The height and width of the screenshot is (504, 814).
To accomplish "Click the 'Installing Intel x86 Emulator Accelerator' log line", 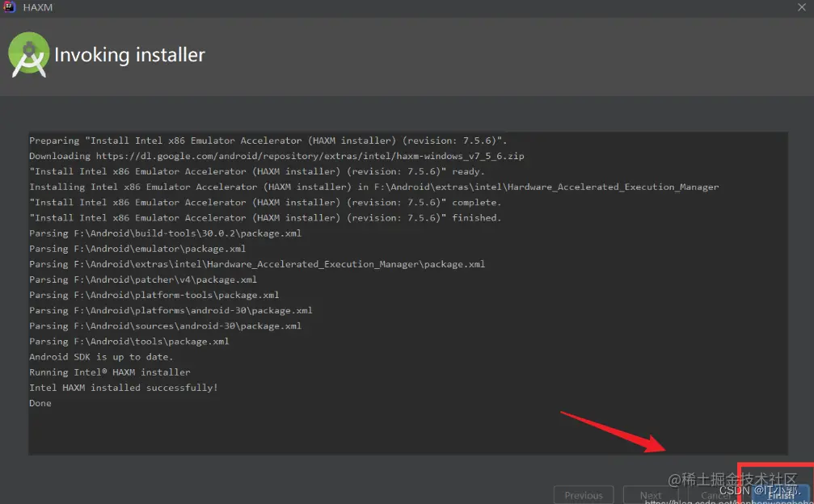I will 373,187.
